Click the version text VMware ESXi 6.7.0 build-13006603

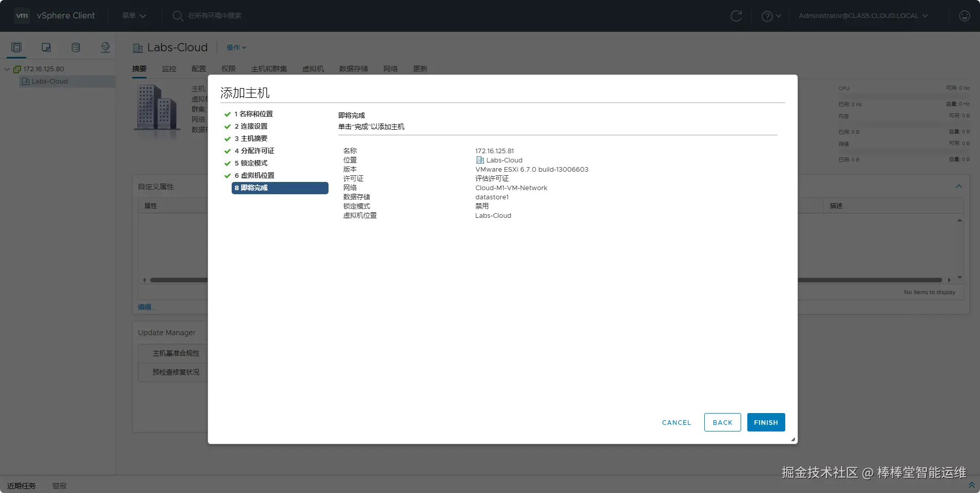(532, 170)
